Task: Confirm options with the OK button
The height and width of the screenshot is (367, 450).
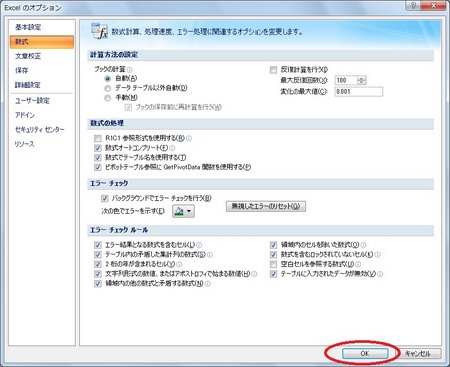Action: tap(365, 353)
